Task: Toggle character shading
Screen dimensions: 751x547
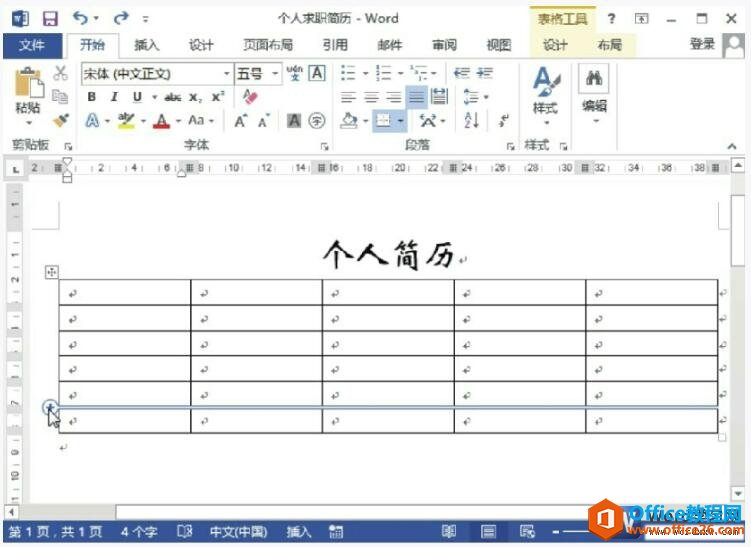Action: (294, 121)
